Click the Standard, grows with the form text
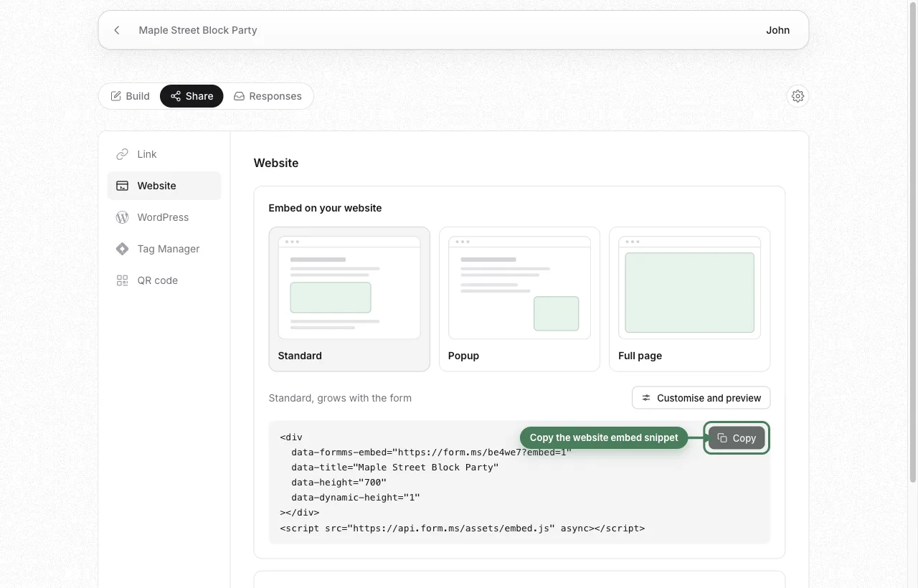This screenshot has height=588, width=918. [x=340, y=398]
